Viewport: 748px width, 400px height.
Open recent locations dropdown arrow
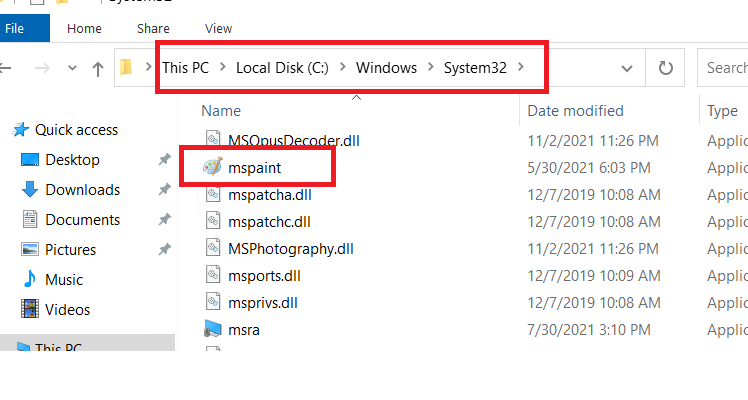(x=70, y=69)
